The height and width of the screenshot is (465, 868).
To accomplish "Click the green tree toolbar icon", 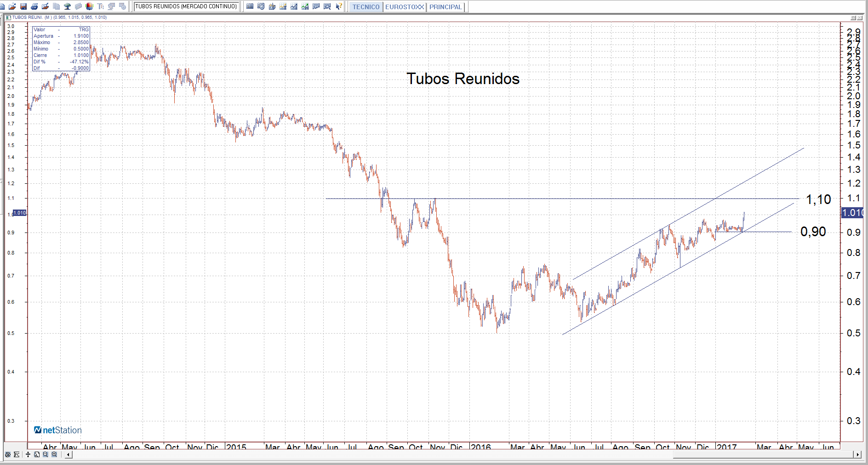I will coord(68,6).
